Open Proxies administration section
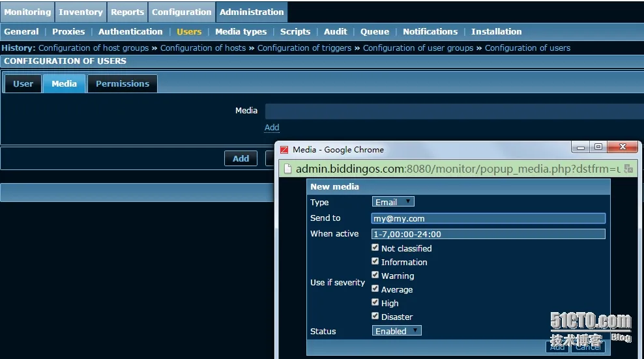The height and width of the screenshot is (359, 644). [x=68, y=32]
